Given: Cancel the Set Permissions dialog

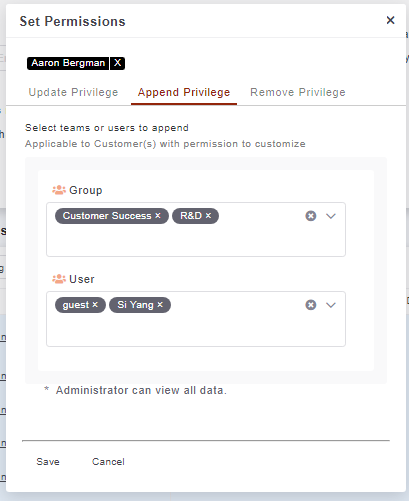Looking at the screenshot, I should (x=108, y=462).
